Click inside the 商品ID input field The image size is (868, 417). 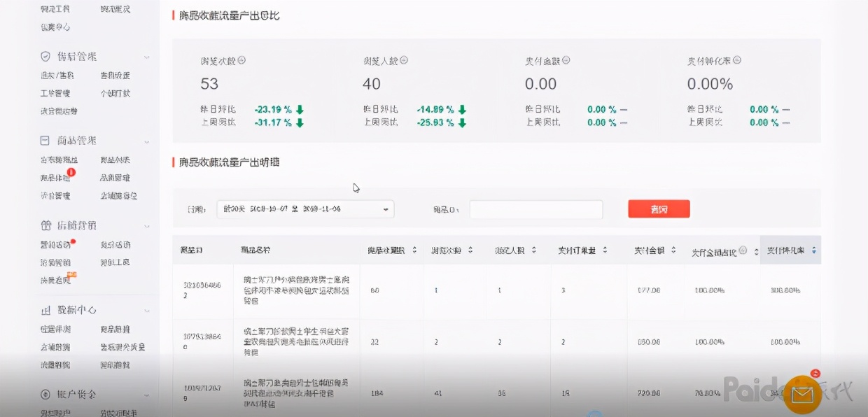click(535, 208)
